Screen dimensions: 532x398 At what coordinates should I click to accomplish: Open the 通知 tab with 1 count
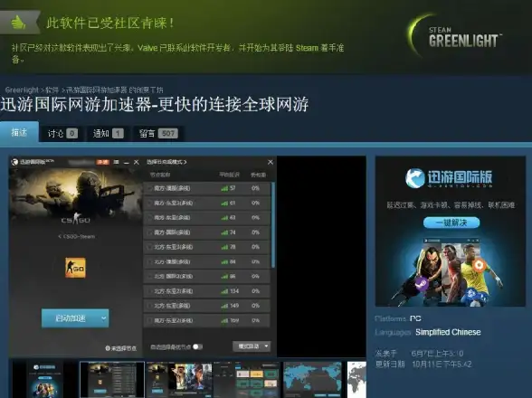[x=109, y=133]
